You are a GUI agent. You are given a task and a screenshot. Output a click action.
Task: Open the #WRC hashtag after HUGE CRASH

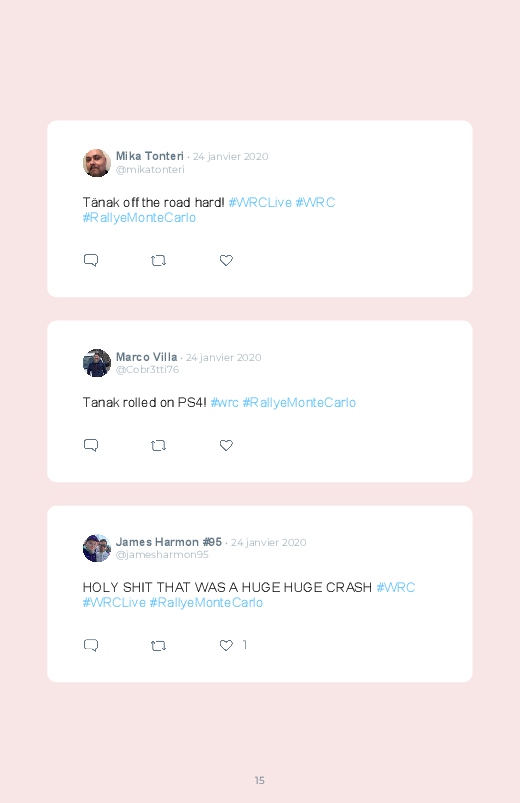pos(396,587)
